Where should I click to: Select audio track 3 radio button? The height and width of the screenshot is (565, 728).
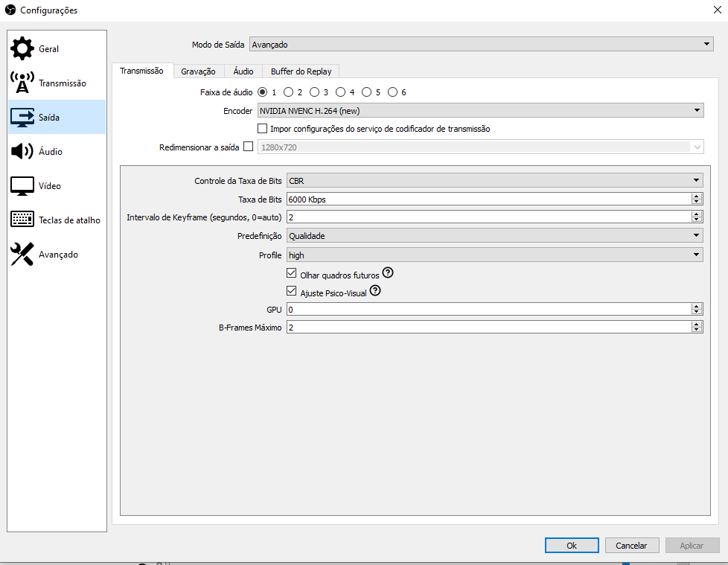coord(314,92)
